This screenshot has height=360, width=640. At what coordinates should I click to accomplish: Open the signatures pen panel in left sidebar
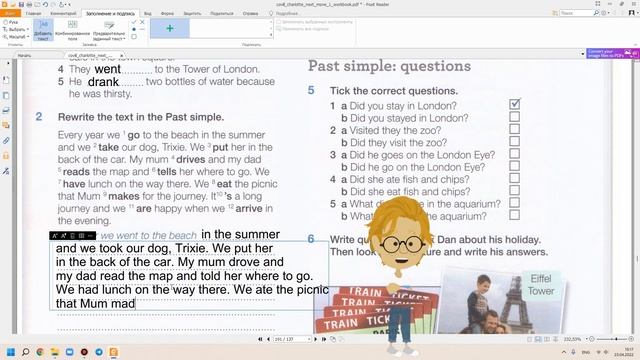pos(6,171)
